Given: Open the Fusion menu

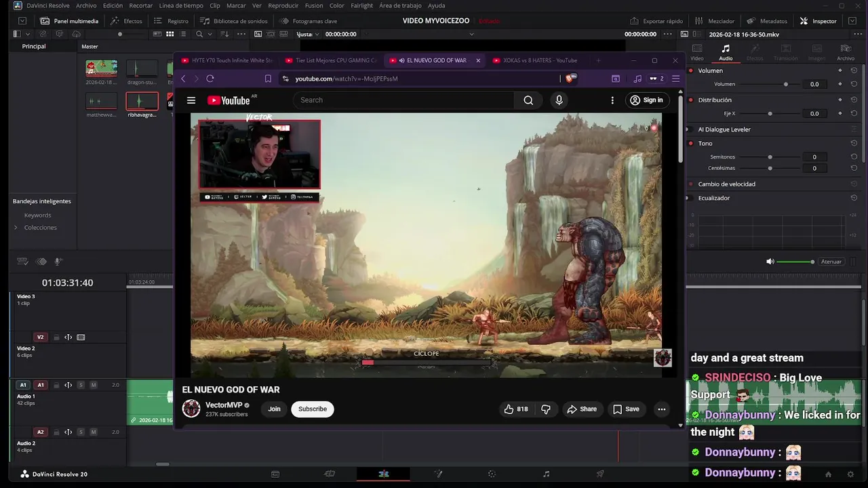Looking at the screenshot, I should pos(314,5).
